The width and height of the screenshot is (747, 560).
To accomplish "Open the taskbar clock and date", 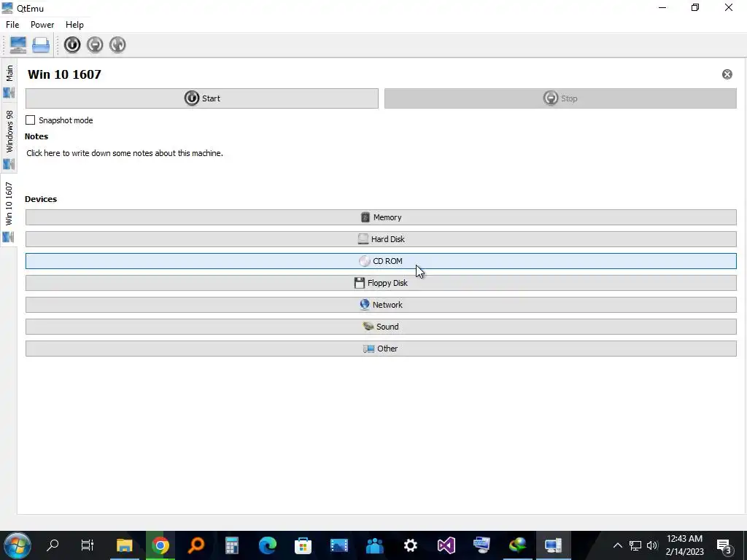I will [684, 545].
